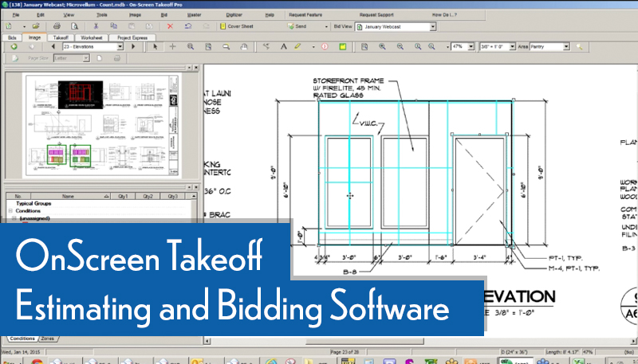Switch to the Bids tab
This screenshot has width=638, height=364.
pyautogui.click(x=12, y=37)
